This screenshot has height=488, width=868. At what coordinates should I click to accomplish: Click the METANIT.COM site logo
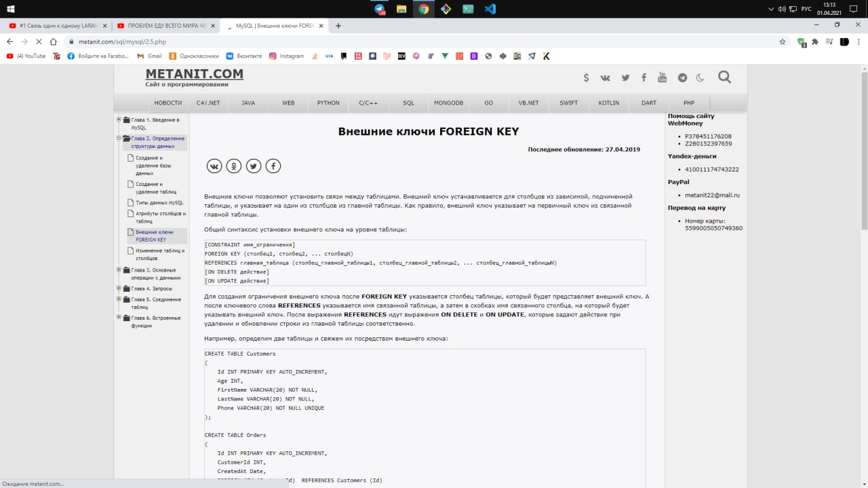[194, 74]
